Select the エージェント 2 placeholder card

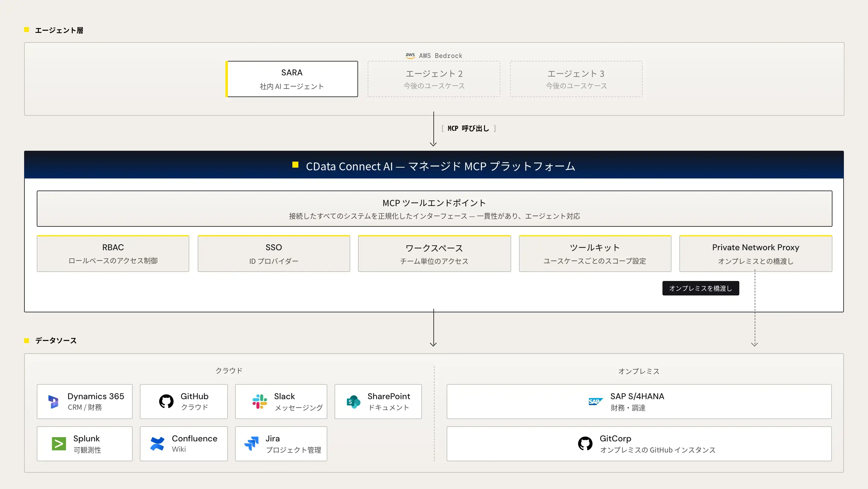pos(434,79)
